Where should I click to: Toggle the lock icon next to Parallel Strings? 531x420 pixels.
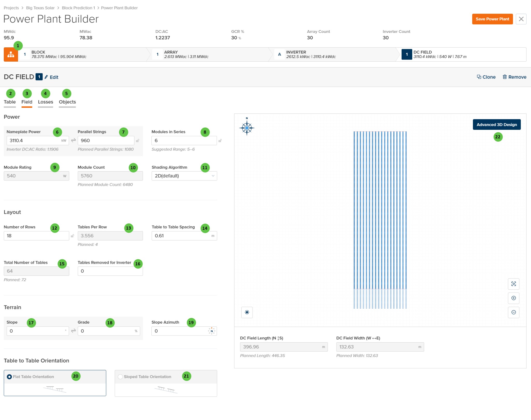click(x=138, y=140)
